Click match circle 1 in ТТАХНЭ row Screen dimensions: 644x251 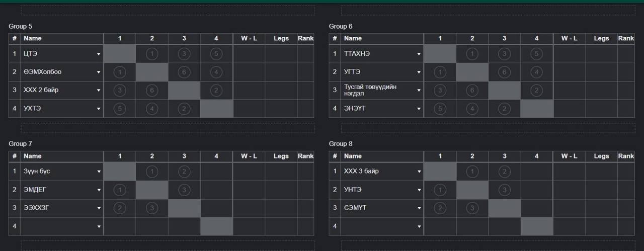[x=472, y=54]
